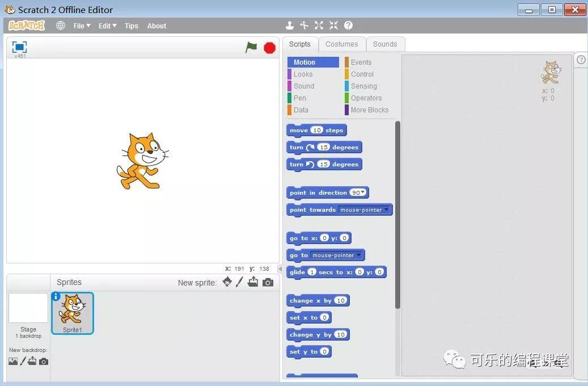Click value in set y to block
588x386 pixels.
324,352
